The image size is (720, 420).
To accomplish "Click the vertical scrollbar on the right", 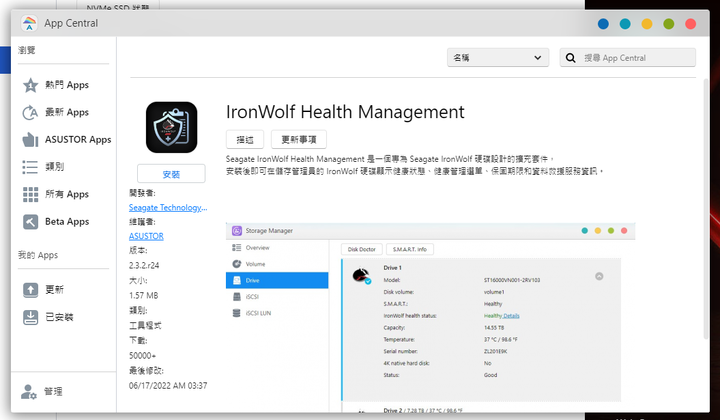I will click(706, 209).
